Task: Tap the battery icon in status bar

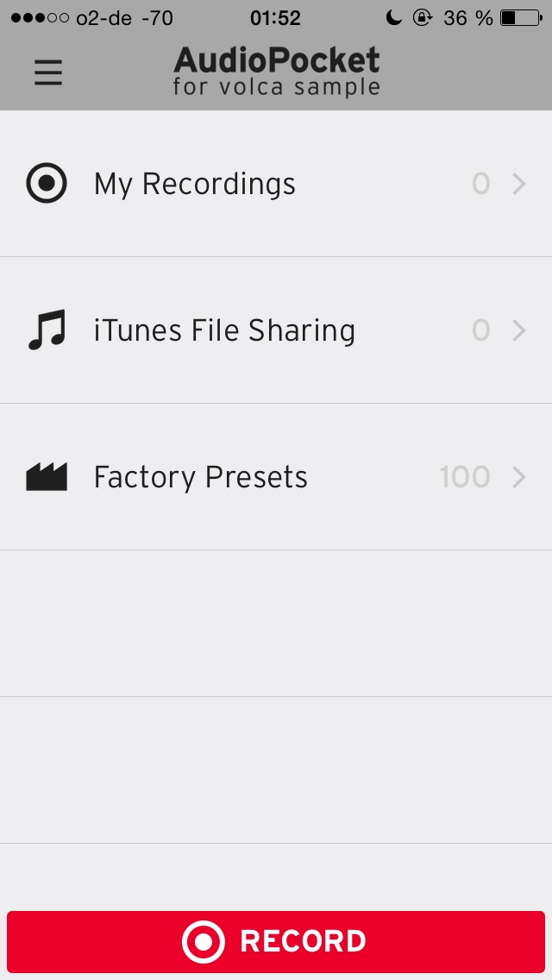Action: click(521, 18)
